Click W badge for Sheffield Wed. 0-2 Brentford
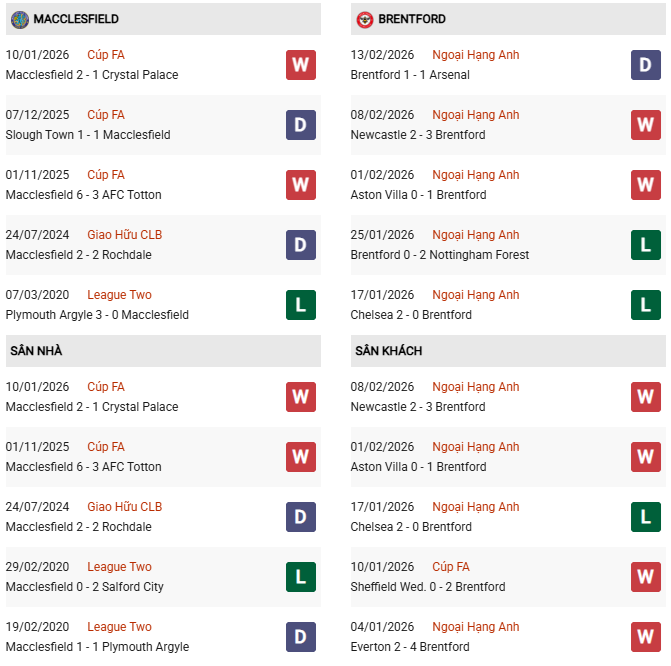 645,577
